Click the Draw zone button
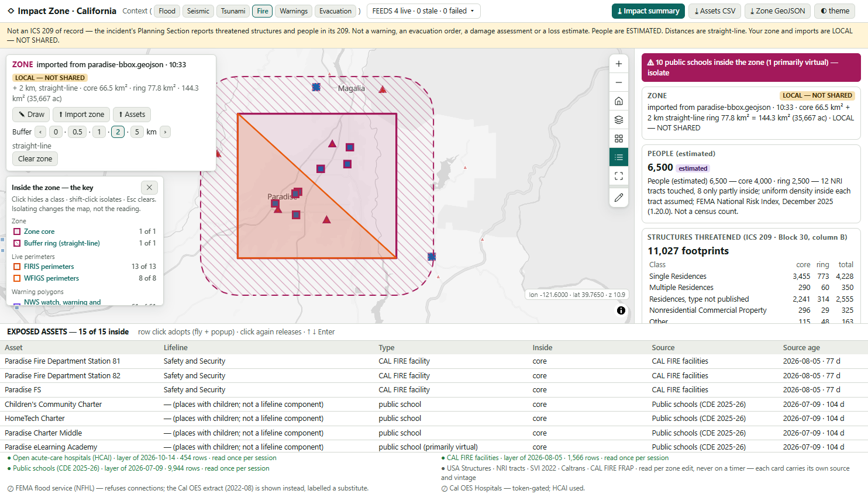This screenshot has width=868, height=494. point(31,115)
